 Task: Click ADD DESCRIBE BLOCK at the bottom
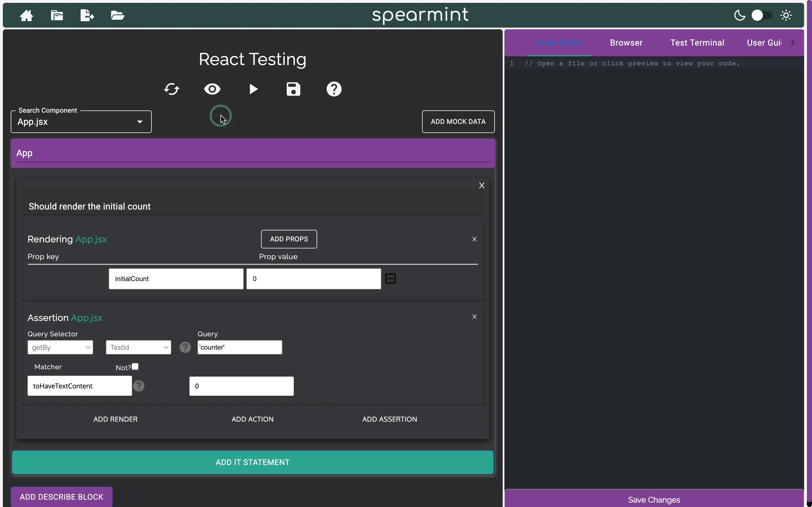tap(61, 498)
